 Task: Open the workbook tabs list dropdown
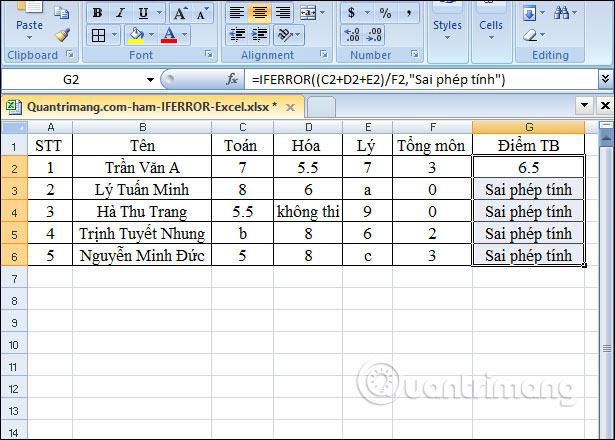tap(584, 105)
